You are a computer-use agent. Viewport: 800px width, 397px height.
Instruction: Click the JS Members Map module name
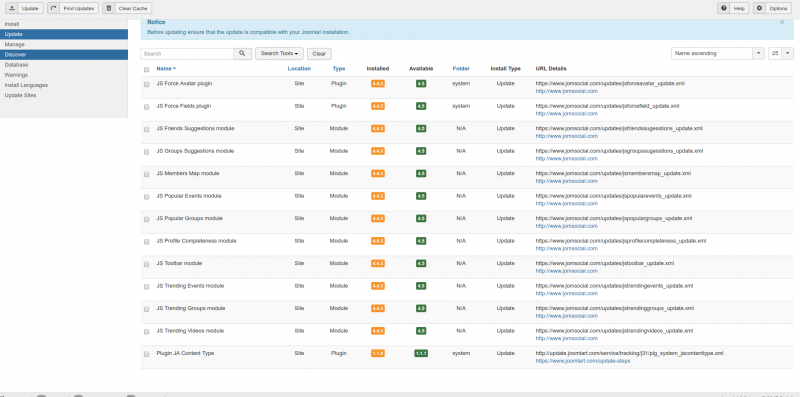tap(188, 173)
